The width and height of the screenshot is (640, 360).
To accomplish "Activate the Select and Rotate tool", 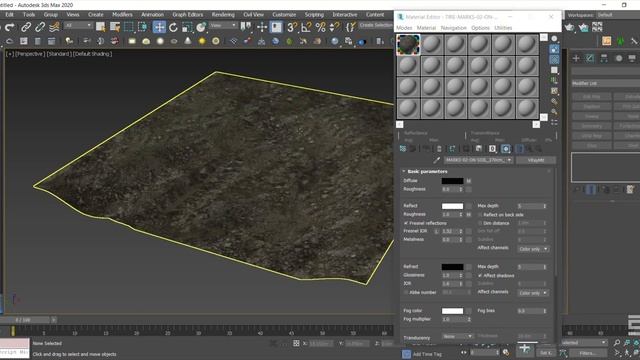I will (173, 27).
